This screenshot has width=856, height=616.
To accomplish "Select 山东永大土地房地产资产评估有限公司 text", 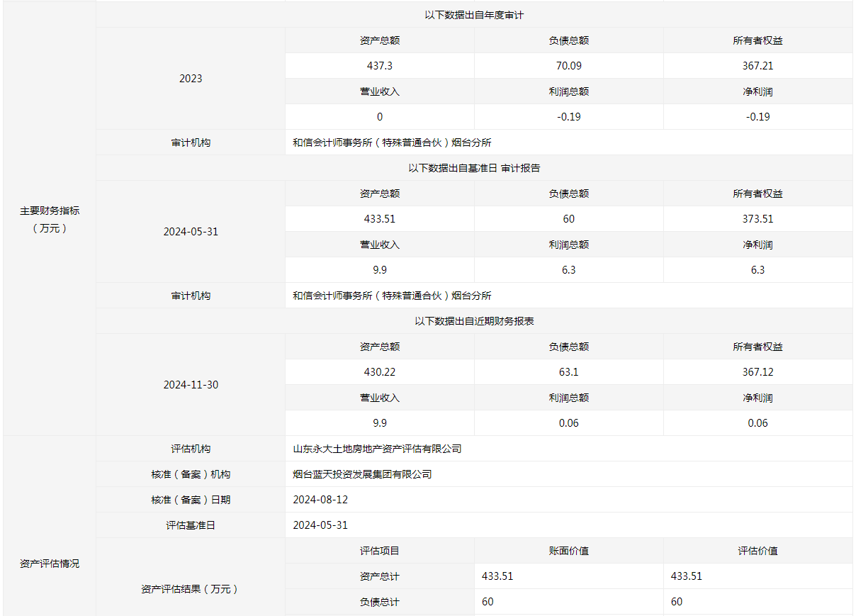I will click(377, 449).
